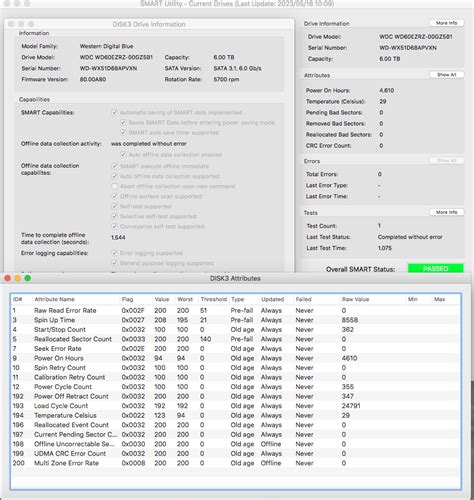Click the Max column header
The height and width of the screenshot is (500, 474).
tap(446, 299)
